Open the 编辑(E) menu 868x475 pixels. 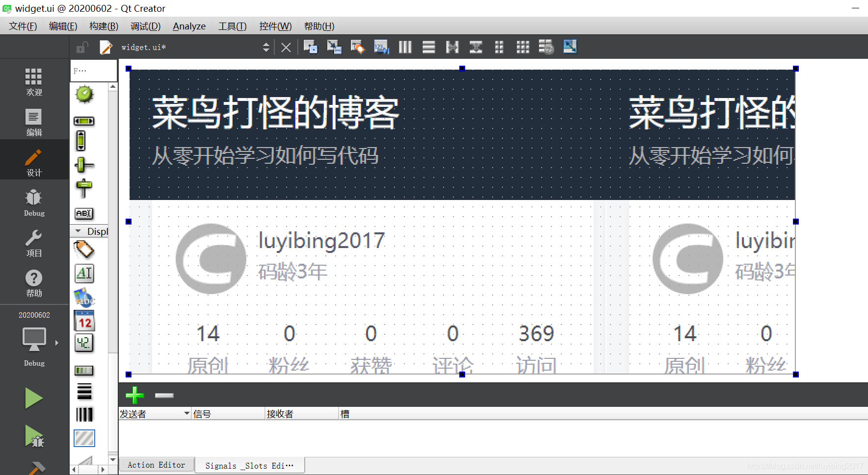click(63, 26)
